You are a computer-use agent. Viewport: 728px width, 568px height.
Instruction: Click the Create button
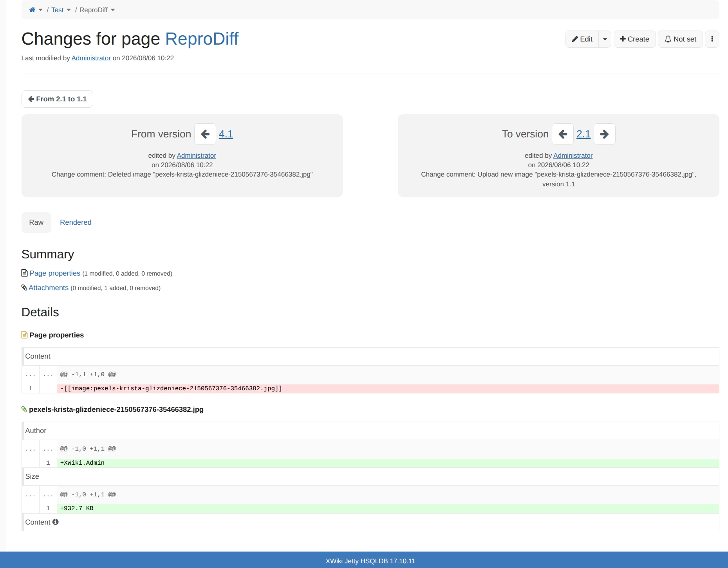[x=634, y=39]
